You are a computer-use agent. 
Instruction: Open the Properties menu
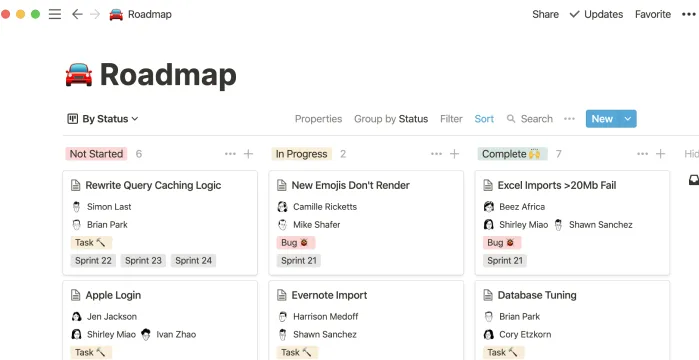(318, 119)
